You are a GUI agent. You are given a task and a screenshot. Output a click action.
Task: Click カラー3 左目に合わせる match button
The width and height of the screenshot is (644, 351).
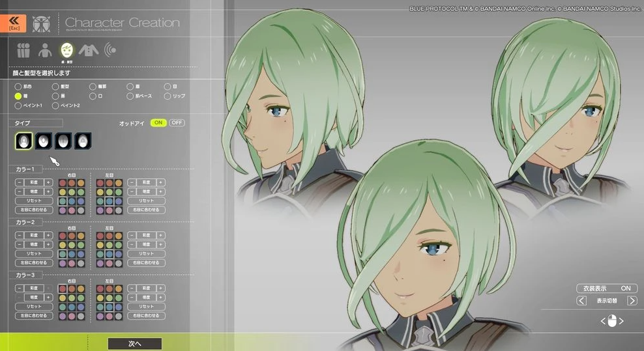click(34, 316)
